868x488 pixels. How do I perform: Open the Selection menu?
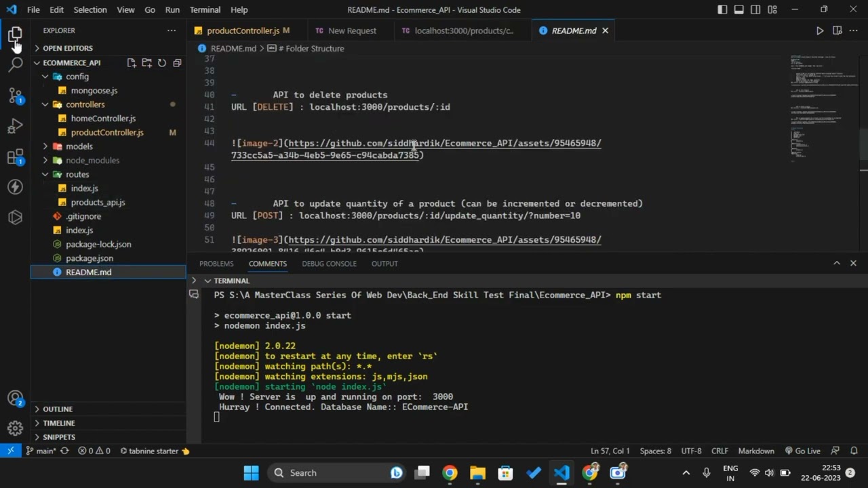click(x=90, y=9)
